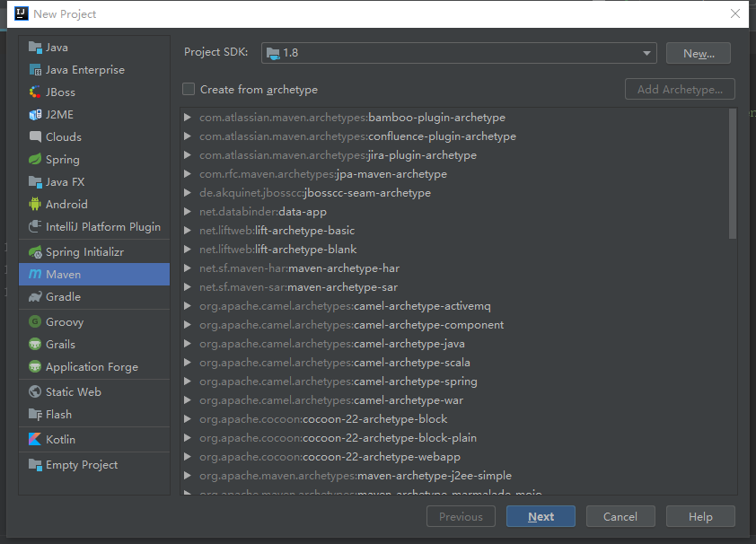Click the Add Archetype... button

[x=680, y=89]
